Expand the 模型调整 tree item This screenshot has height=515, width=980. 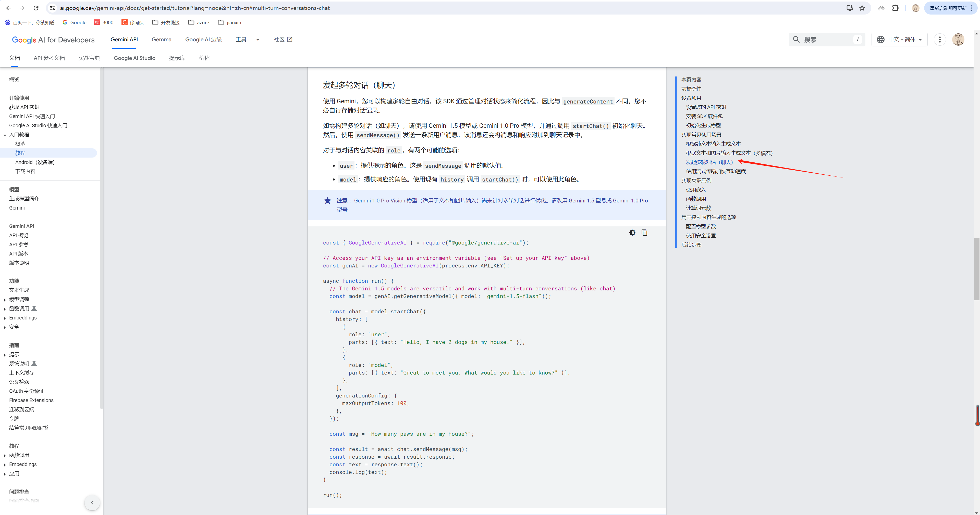tap(5, 300)
